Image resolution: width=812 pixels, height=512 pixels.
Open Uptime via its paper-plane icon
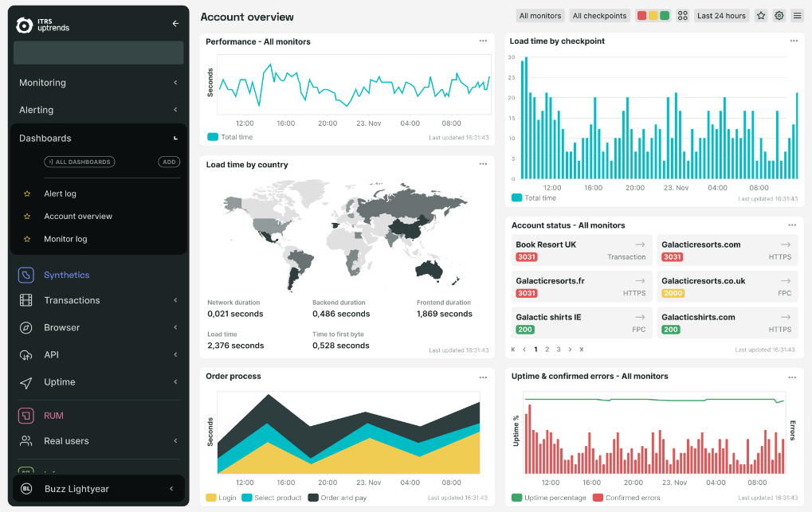25,381
